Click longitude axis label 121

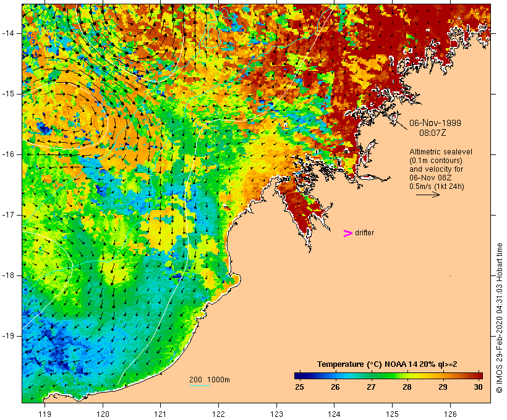[160, 414]
